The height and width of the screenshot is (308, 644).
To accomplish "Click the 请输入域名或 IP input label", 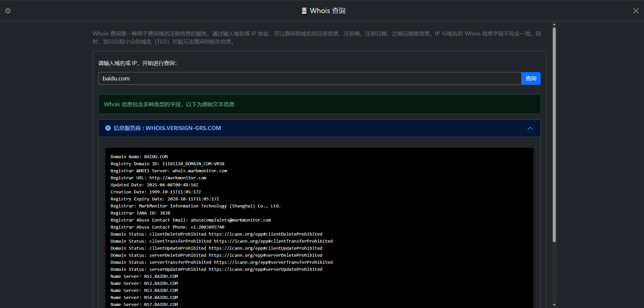I will (x=137, y=63).
